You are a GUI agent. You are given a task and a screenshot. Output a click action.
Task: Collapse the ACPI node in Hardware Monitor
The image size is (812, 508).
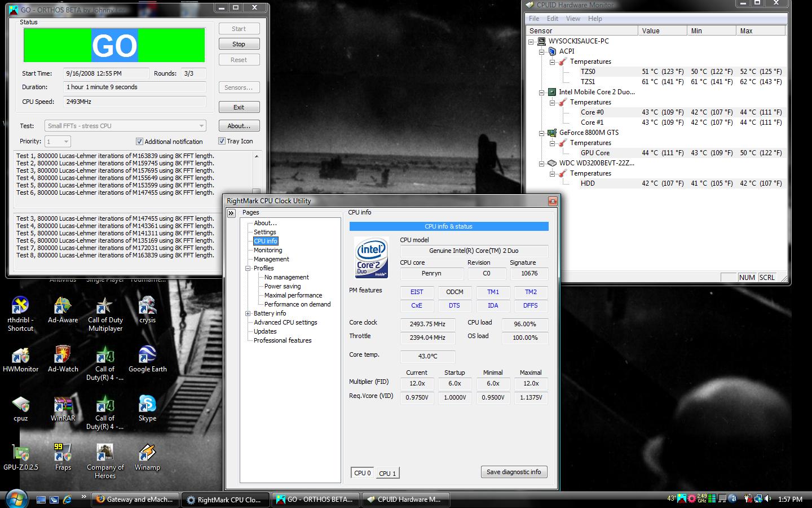pyautogui.click(x=541, y=51)
